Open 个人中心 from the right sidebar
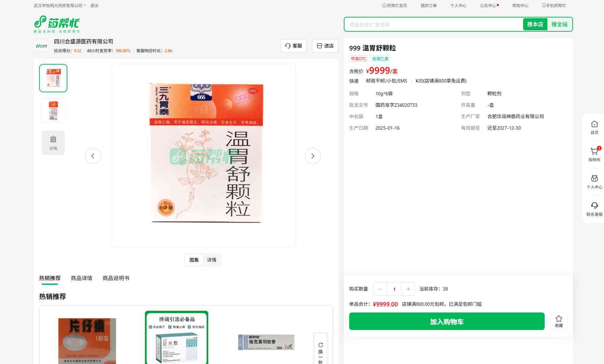This screenshot has width=604, height=364. 594,181
